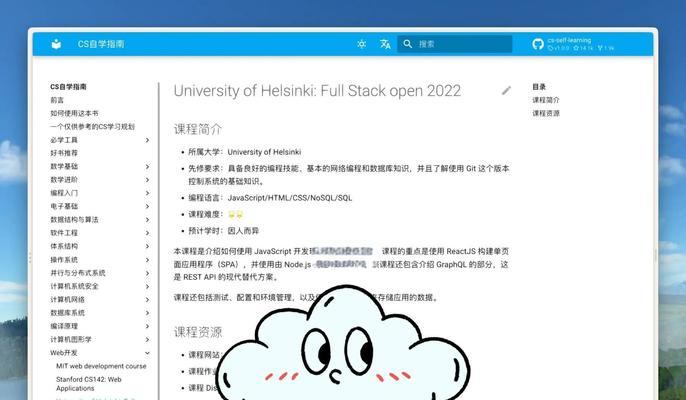Expand the 计算机网络 section chevron
Viewport: 686px width, 400px height.
click(x=147, y=300)
